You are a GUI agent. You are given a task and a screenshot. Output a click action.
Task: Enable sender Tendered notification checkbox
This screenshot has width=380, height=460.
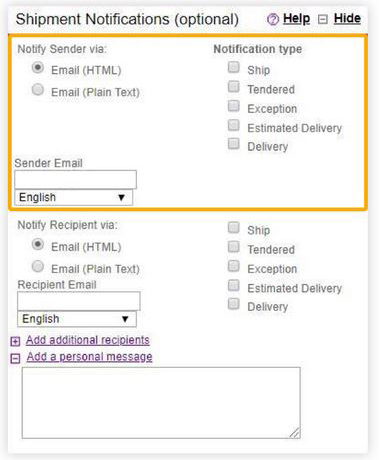tap(234, 87)
